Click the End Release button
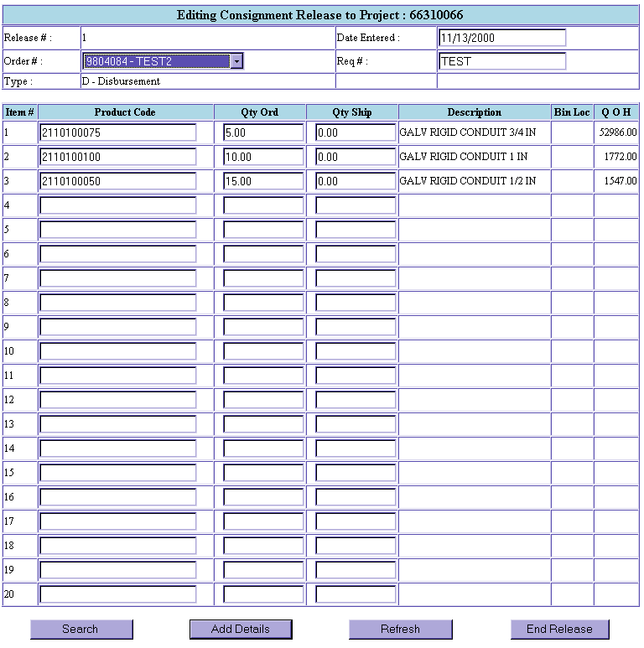Screen dimensions: 644x648 pos(559,629)
